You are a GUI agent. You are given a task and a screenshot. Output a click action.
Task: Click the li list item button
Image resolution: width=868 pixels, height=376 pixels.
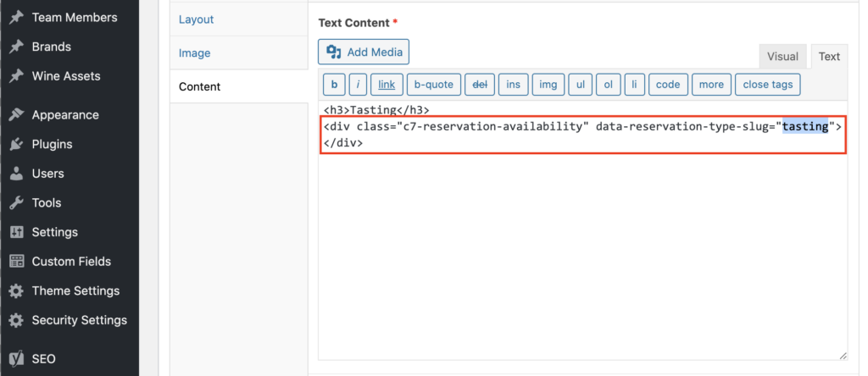click(x=634, y=85)
